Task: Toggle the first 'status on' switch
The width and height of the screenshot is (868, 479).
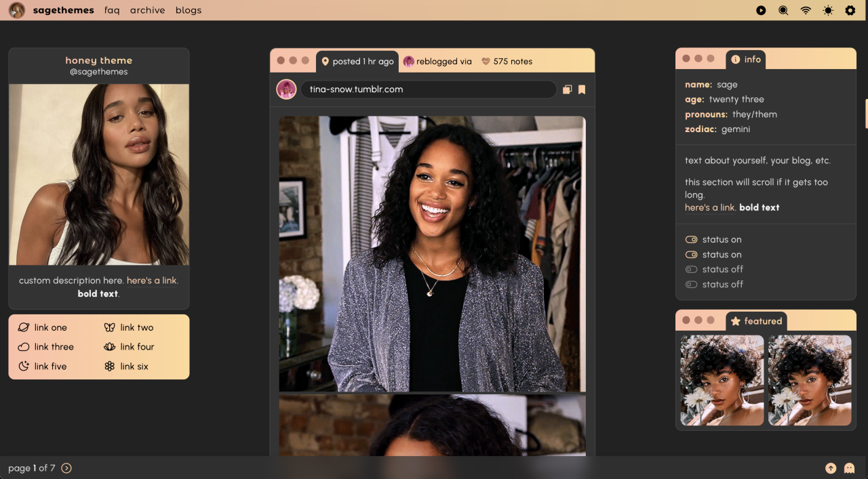Action: point(691,240)
